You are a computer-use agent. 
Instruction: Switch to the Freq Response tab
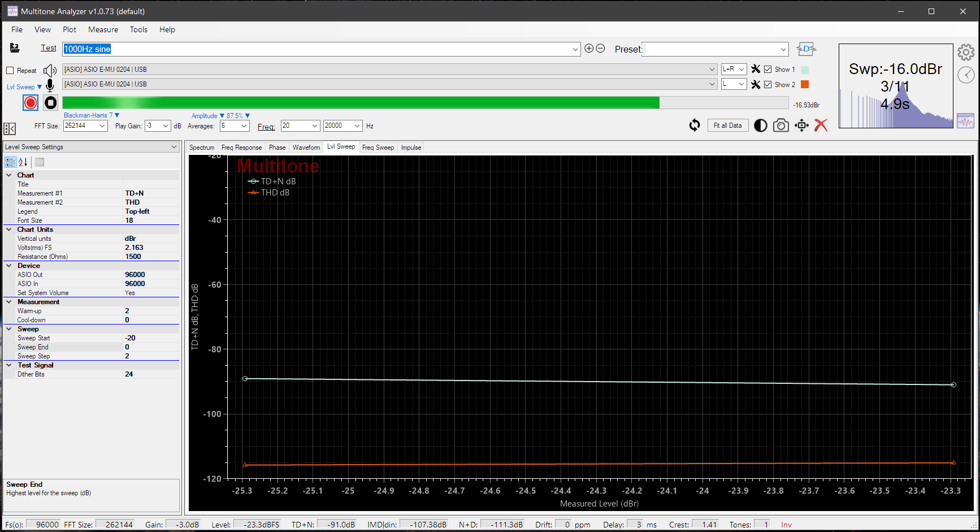click(241, 148)
